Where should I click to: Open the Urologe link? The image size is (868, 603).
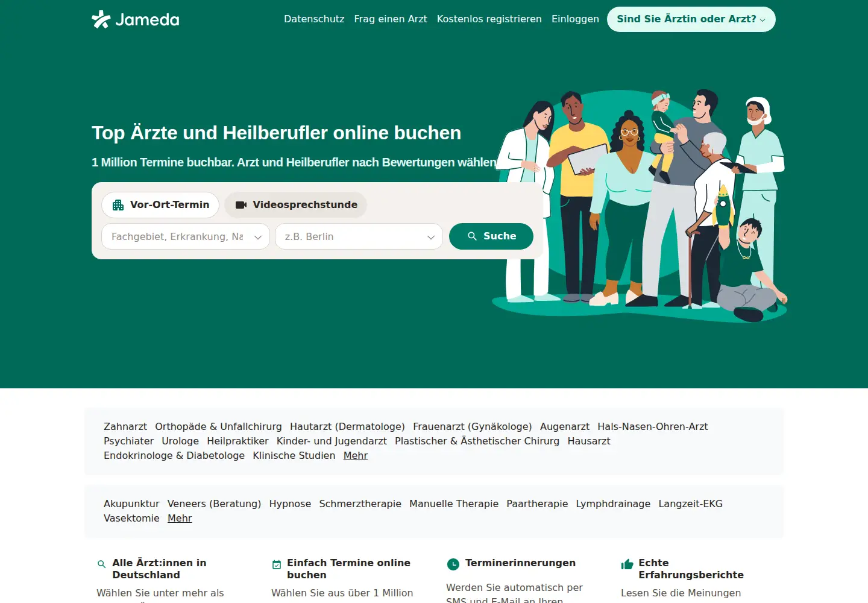click(x=180, y=441)
